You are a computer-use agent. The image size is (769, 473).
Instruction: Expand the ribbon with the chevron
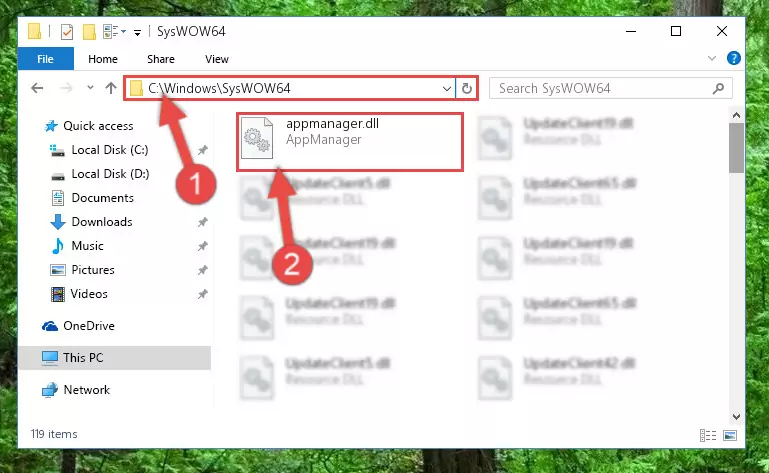tap(712, 58)
